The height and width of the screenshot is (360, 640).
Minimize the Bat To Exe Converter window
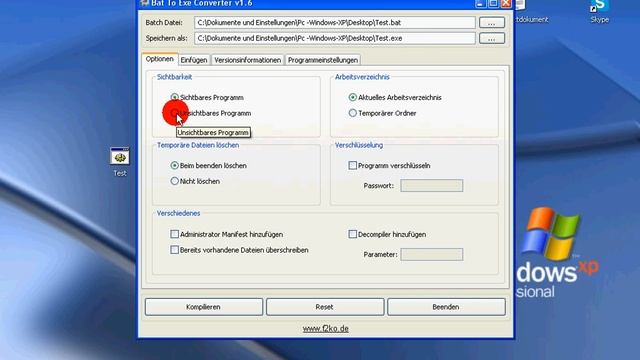(x=480, y=4)
